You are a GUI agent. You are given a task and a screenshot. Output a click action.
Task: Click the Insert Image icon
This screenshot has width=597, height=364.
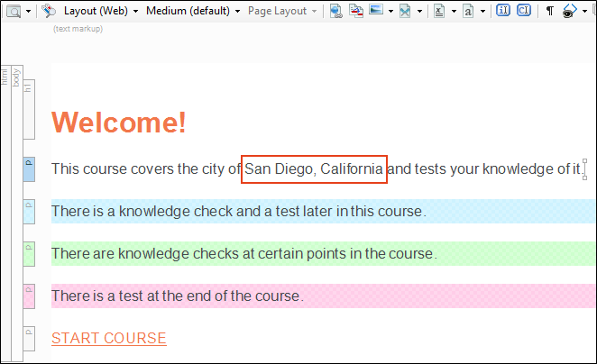click(x=376, y=10)
